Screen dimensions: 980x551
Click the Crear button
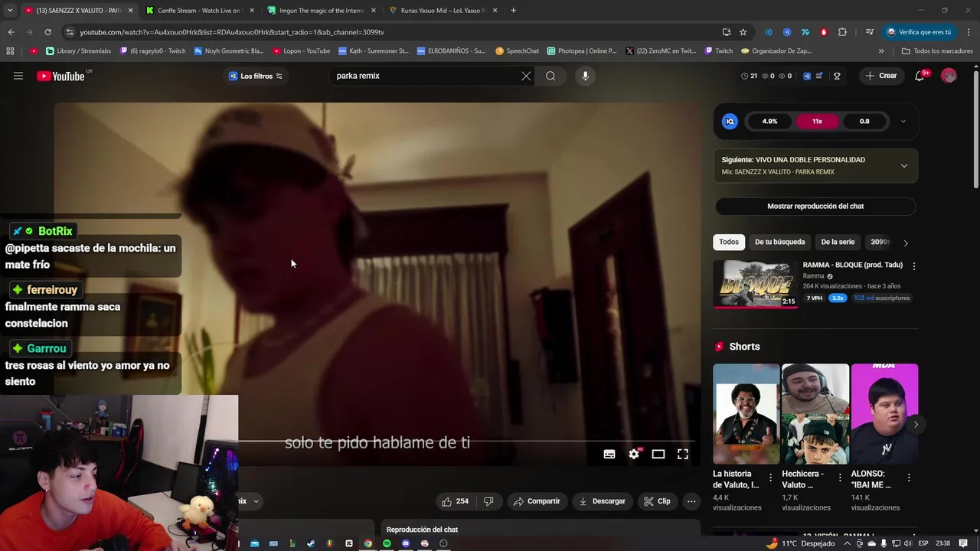point(881,76)
